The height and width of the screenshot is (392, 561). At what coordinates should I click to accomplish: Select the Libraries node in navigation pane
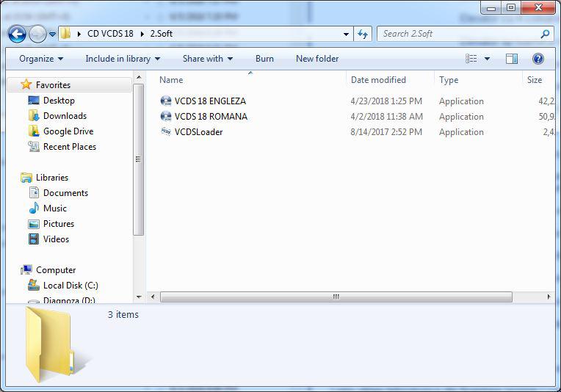pyautogui.click(x=52, y=178)
